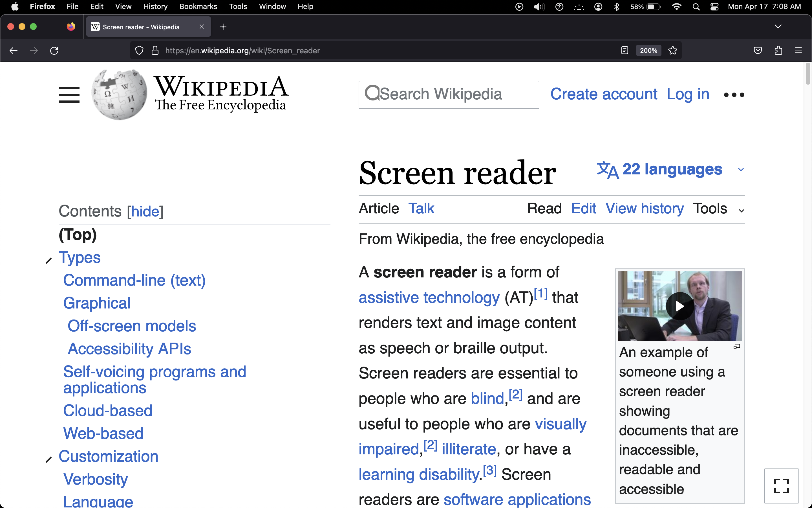Image resolution: width=812 pixels, height=508 pixels.
Task: Go back with browser back arrow
Action: click(14, 51)
